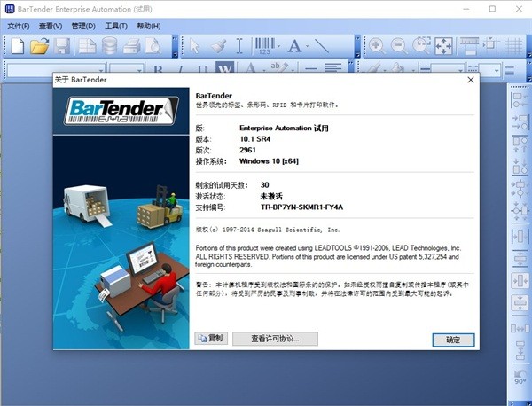Screen dimensions: 532x406
Task: Click center horizontally on template icon
Action: tap(520, 281)
